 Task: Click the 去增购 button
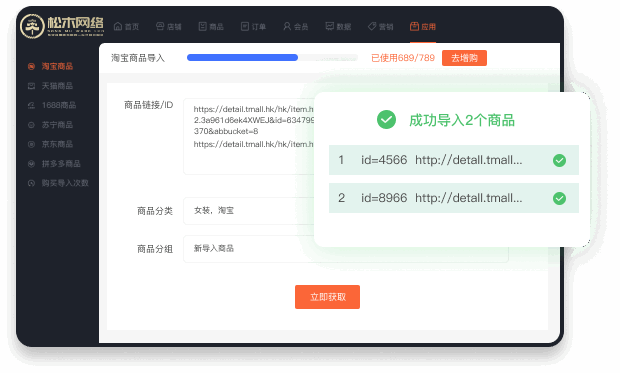coord(464,58)
